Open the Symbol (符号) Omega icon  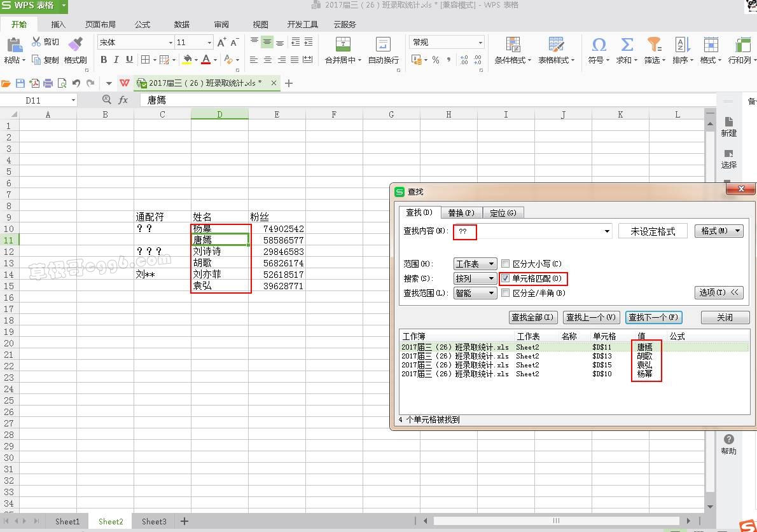coord(599,44)
